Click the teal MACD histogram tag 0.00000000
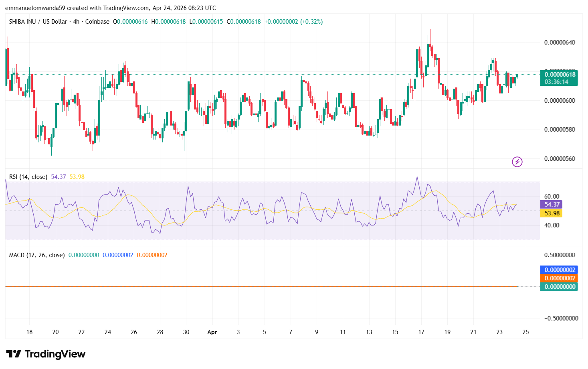This screenshot has width=588, height=369. click(560, 287)
